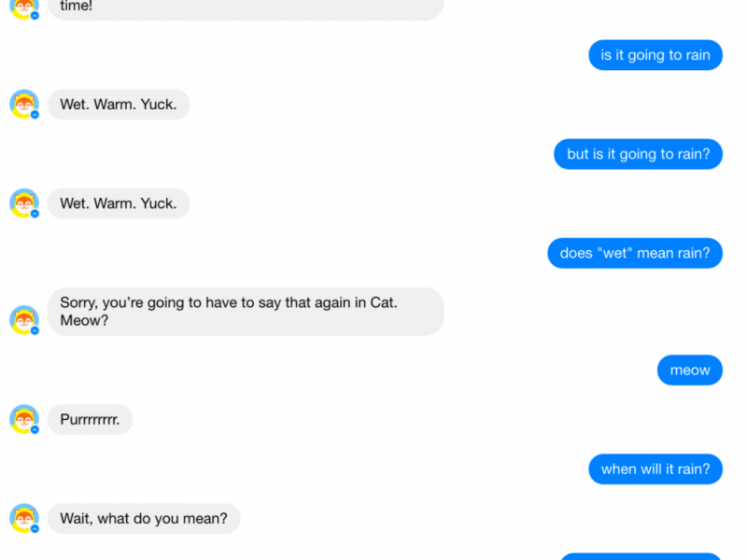Click the second "Wet. Warm. Yuck." bubble

click(119, 203)
